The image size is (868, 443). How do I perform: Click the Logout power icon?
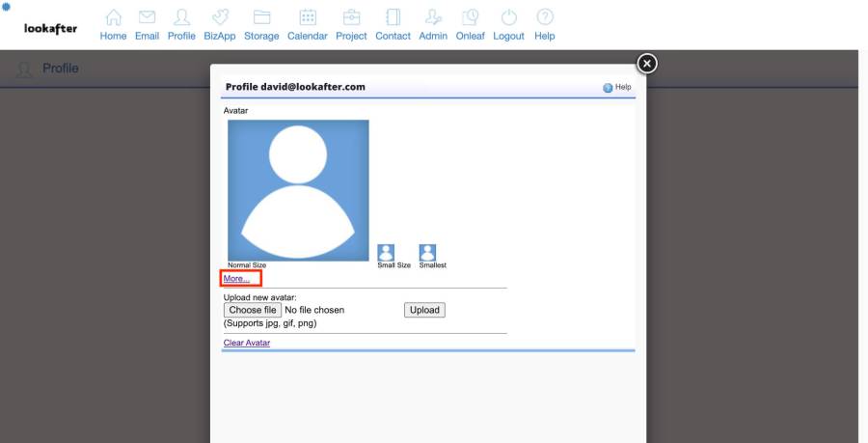tap(508, 18)
